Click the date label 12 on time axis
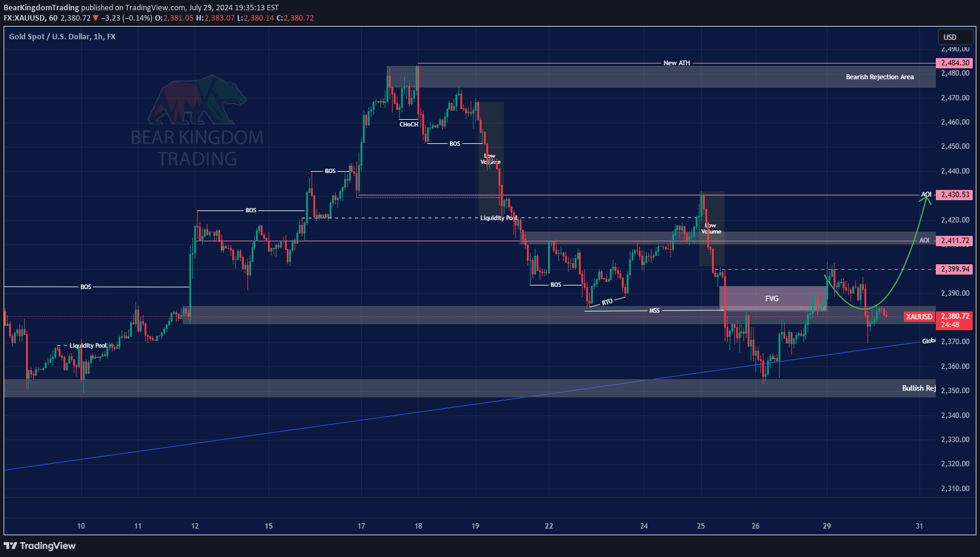 195,526
